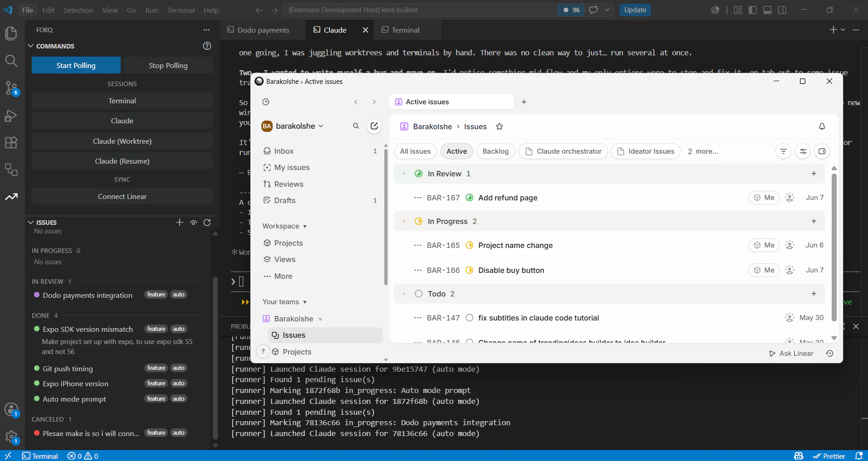Screen dimensions: 868x461
Task: Toggle the primary side bar layout icon
Action: coord(753,10)
